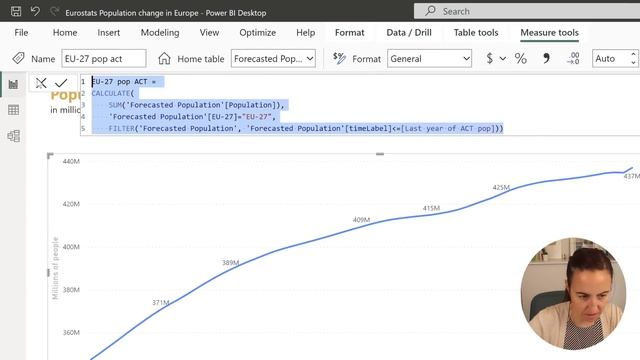Open the Home table dropdown
The height and width of the screenshot is (360, 640).
coord(273,58)
